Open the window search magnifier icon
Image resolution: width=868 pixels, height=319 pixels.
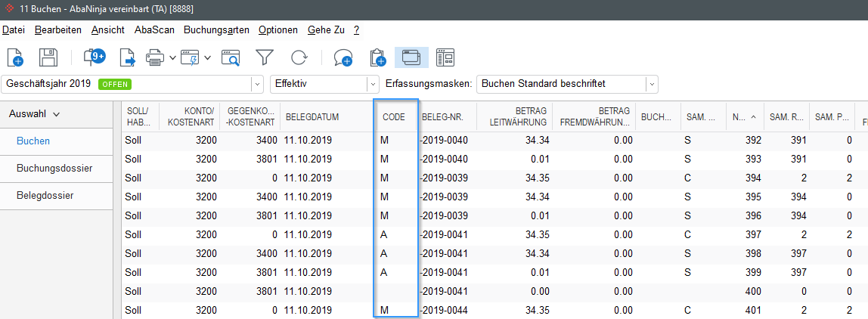(231, 57)
